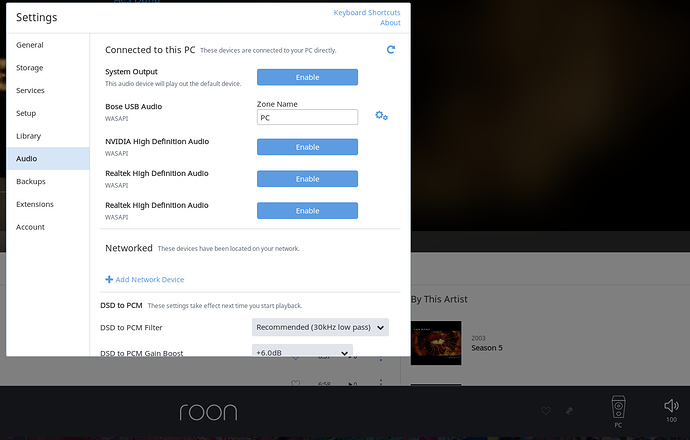Click the pin icon in playback bar
The image size is (690, 440).
tap(569, 411)
